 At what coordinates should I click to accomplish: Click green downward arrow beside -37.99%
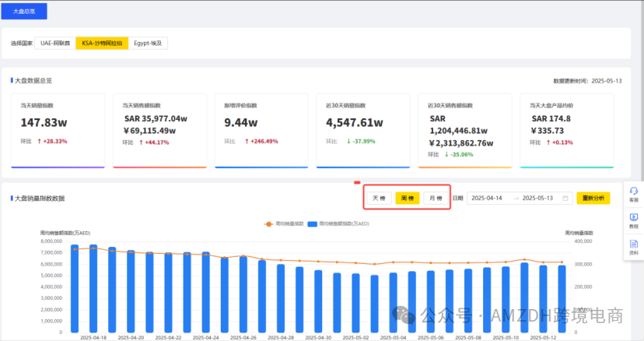point(349,142)
